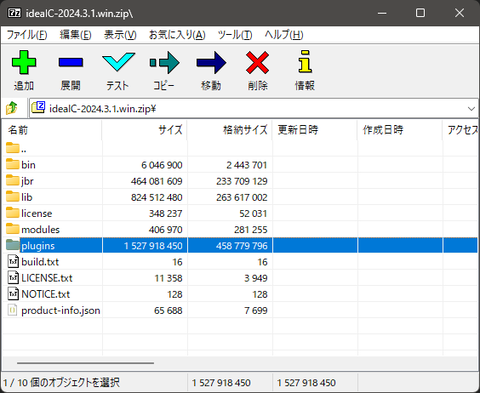Click the horizontal scrollbar thumb
Screen dimensions: 480x393
coord(85,363)
